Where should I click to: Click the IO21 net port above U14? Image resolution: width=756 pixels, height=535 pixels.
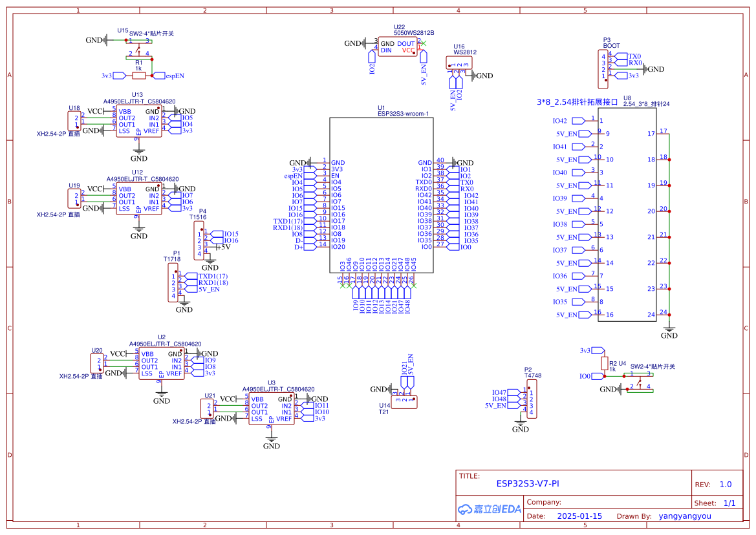tap(404, 375)
